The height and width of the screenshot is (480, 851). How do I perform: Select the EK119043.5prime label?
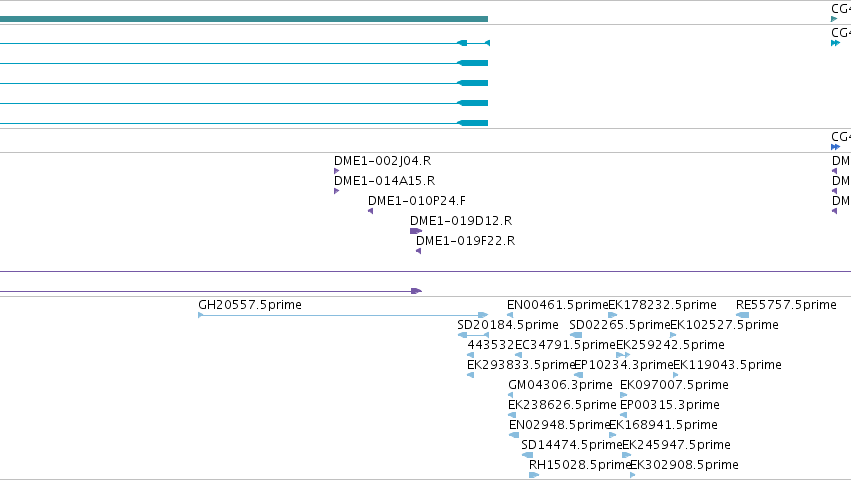coord(727,365)
